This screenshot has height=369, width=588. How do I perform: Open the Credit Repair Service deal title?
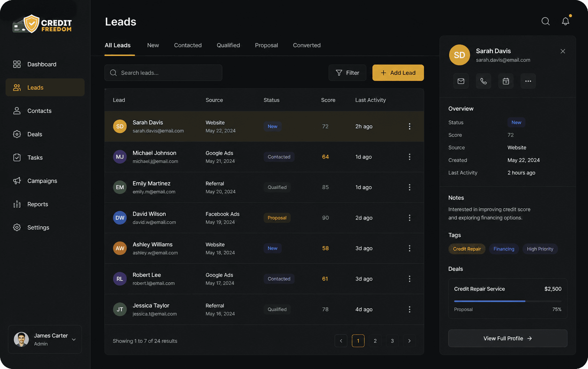click(479, 289)
